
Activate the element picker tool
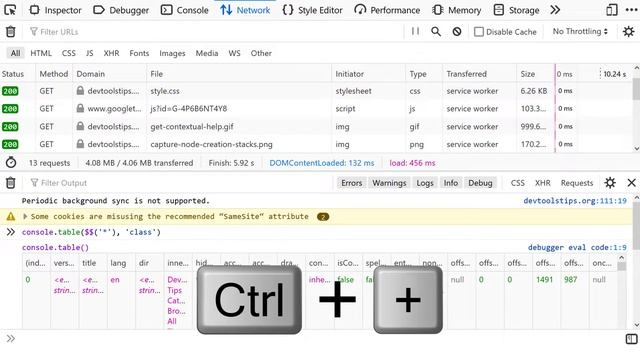pos(10,10)
